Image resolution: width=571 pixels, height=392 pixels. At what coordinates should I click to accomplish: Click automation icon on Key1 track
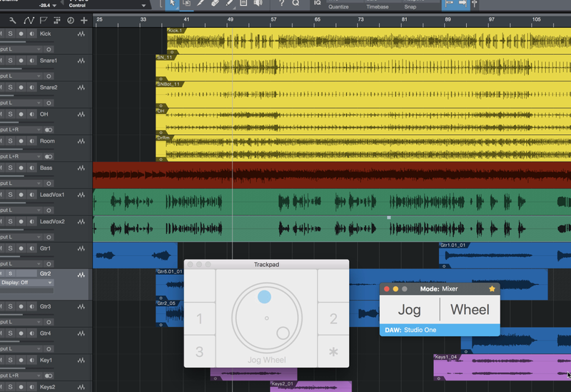81,361
